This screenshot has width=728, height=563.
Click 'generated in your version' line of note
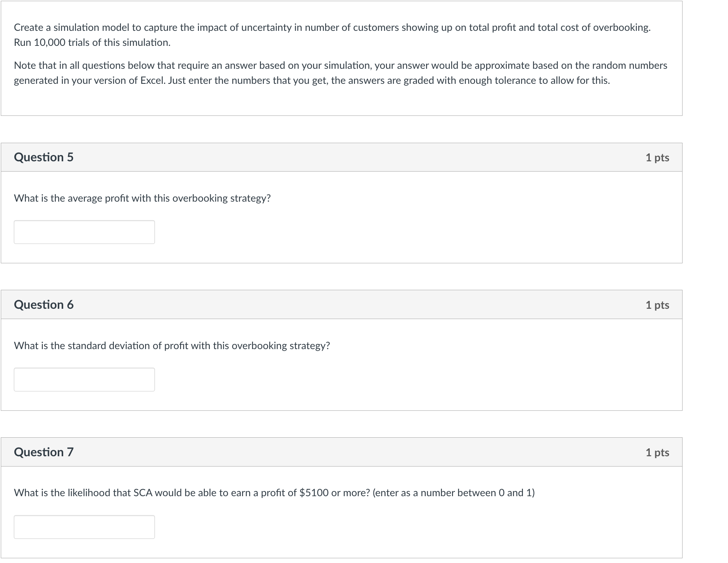click(312, 80)
